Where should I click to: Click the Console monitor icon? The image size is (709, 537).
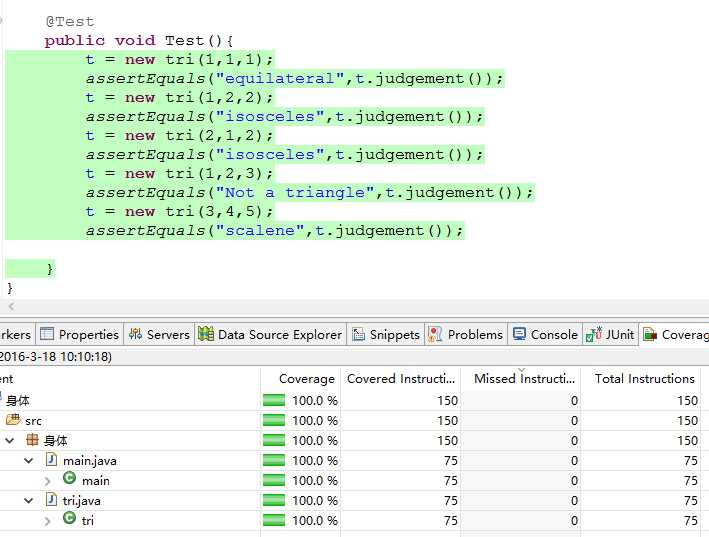(519, 334)
